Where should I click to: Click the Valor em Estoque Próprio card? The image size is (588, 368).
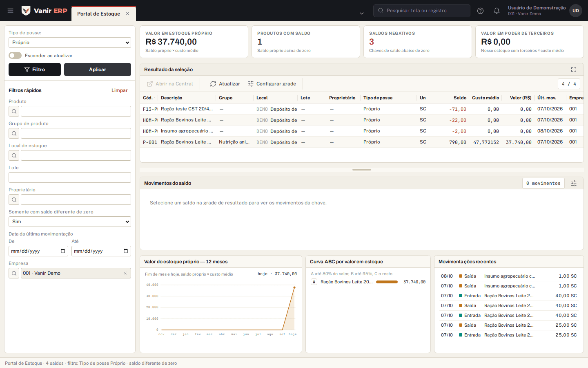point(194,42)
